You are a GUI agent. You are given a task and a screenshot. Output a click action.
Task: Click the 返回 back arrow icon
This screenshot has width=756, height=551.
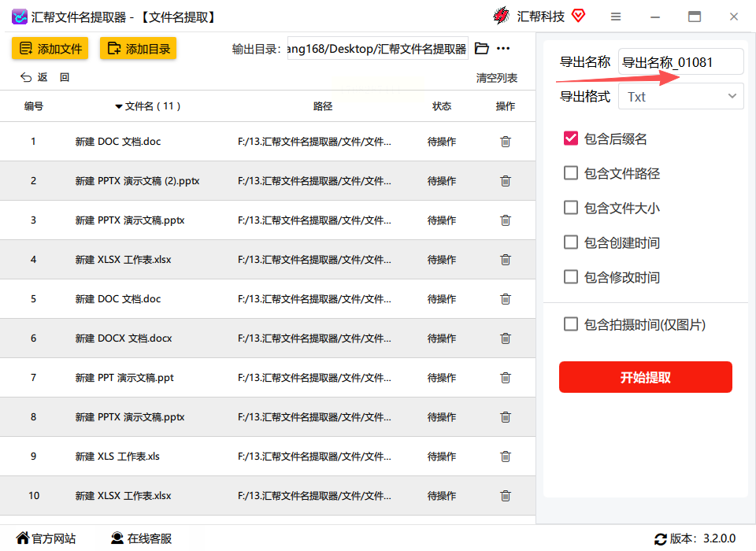point(26,77)
